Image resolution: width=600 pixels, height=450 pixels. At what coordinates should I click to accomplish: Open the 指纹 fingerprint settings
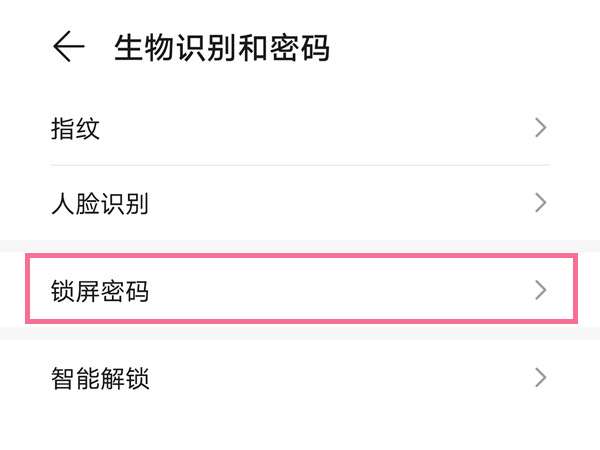click(76, 128)
